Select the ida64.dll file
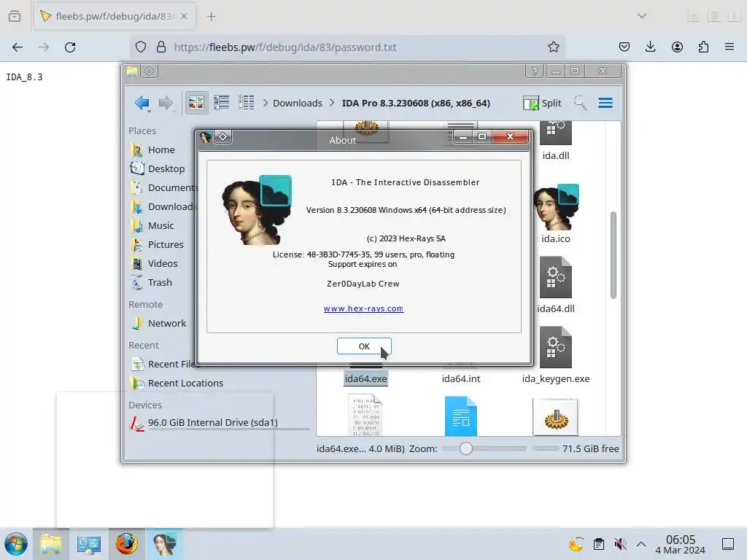This screenshot has width=747, height=560. tap(555, 286)
